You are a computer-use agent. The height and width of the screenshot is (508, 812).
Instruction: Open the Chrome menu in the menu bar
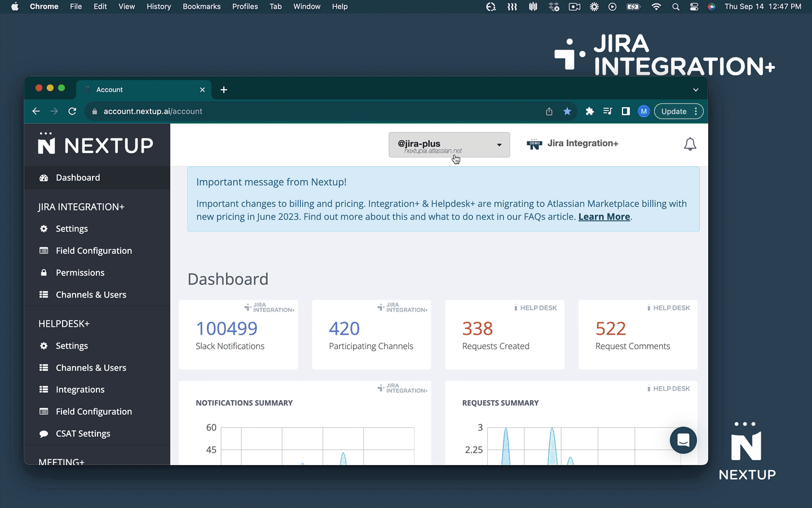[x=44, y=7]
